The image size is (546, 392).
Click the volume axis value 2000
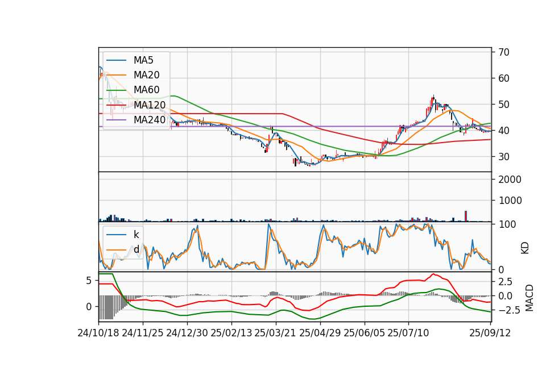tap(510, 180)
